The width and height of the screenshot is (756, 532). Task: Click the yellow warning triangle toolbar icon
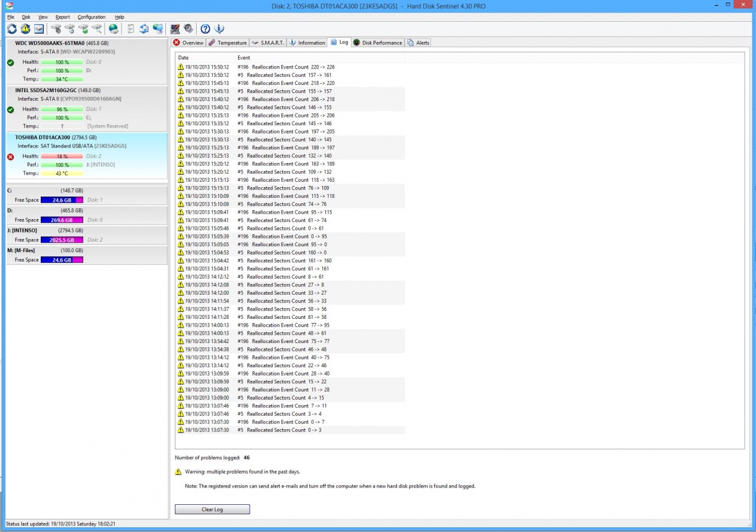coord(25,29)
